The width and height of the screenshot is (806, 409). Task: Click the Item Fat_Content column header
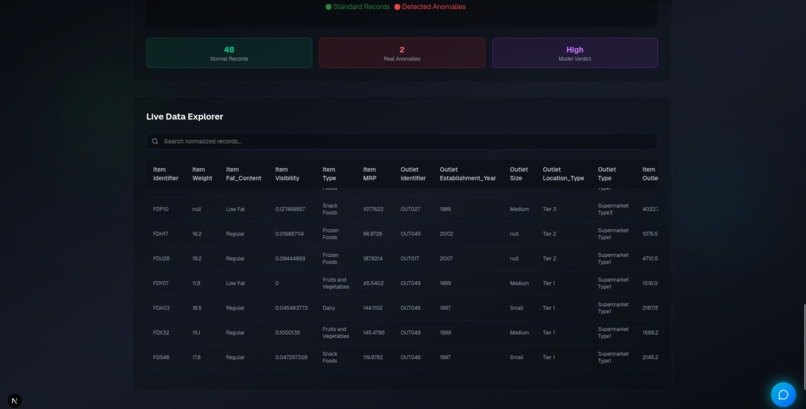(244, 174)
